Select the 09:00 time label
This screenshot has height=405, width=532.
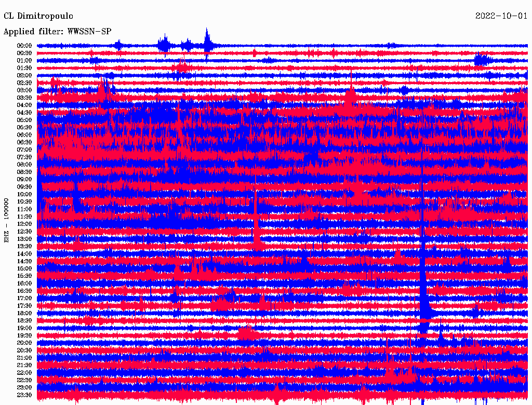(x=24, y=180)
